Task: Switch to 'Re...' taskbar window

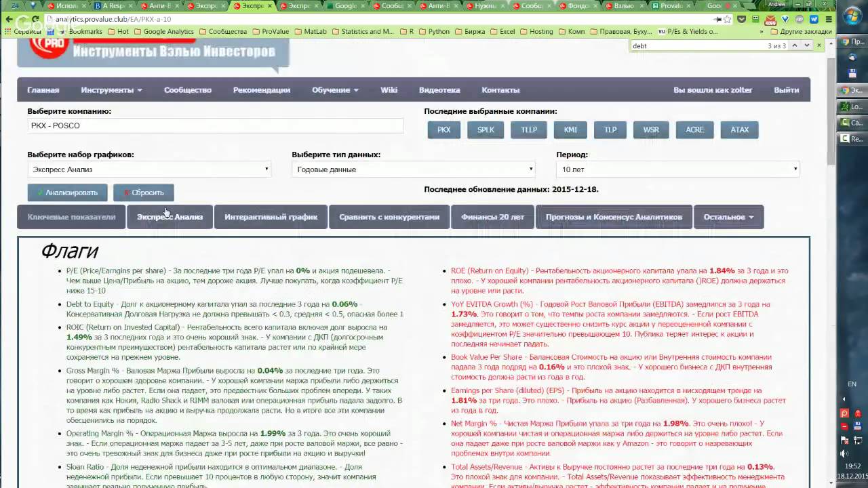Action: coord(852,139)
